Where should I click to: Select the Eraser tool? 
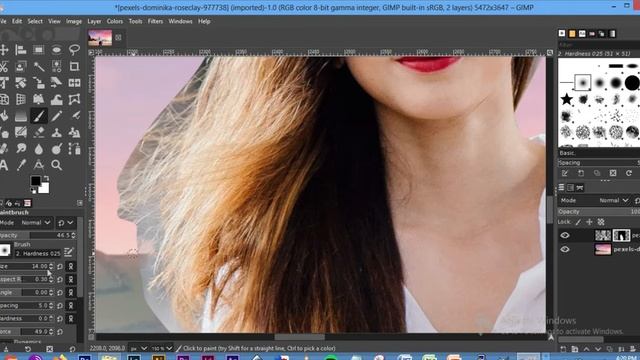[39, 133]
